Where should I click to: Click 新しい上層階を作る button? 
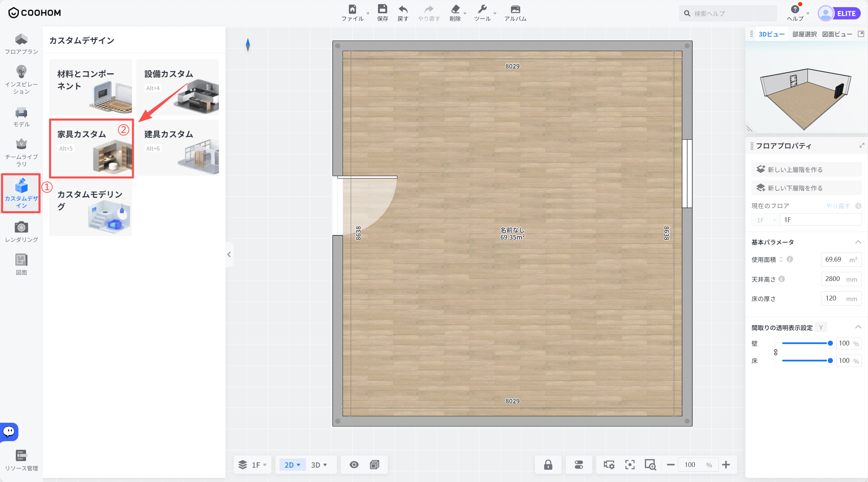[806, 169]
